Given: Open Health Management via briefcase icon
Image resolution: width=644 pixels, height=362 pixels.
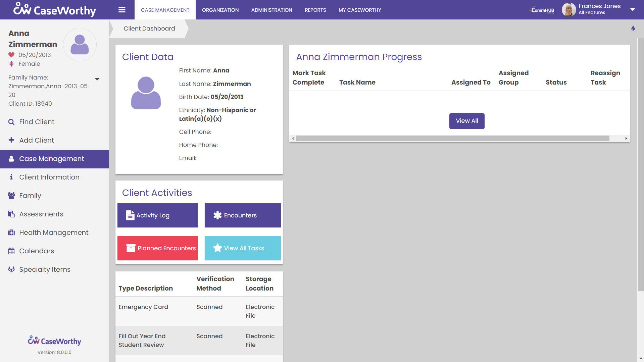Looking at the screenshot, I should click(x=11, y=232).
